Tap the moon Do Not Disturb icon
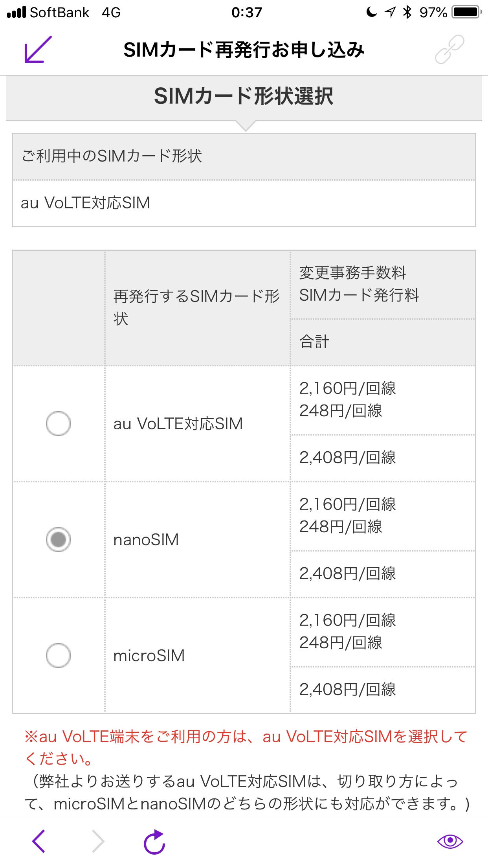The image size is (488, 868). coord(371,12)
